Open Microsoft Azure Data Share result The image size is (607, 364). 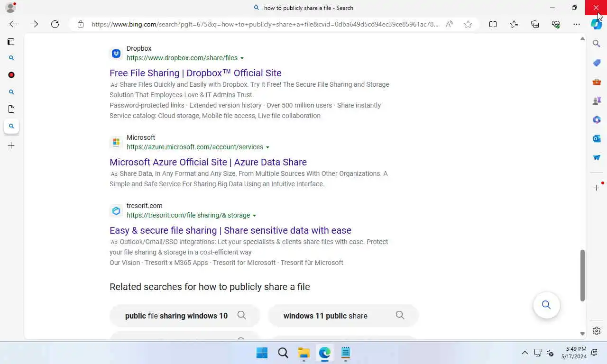pos(208,162)
